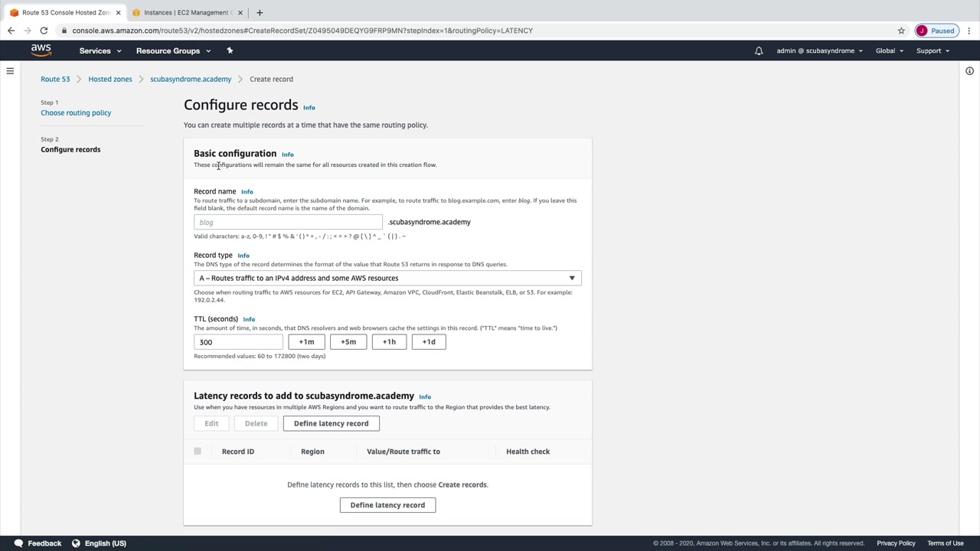Focus the TTL seconds field
The width and height of the screenshot is (980, 551).
[x=238, y=342]
